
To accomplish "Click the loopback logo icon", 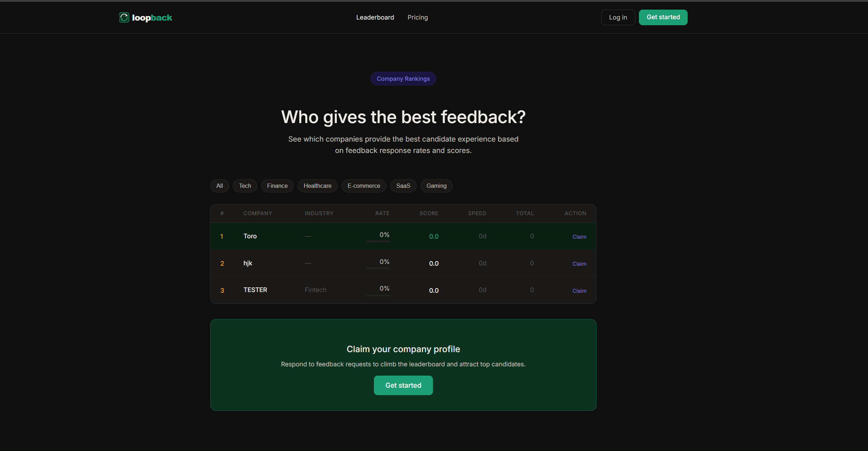I will click(124, 17).
